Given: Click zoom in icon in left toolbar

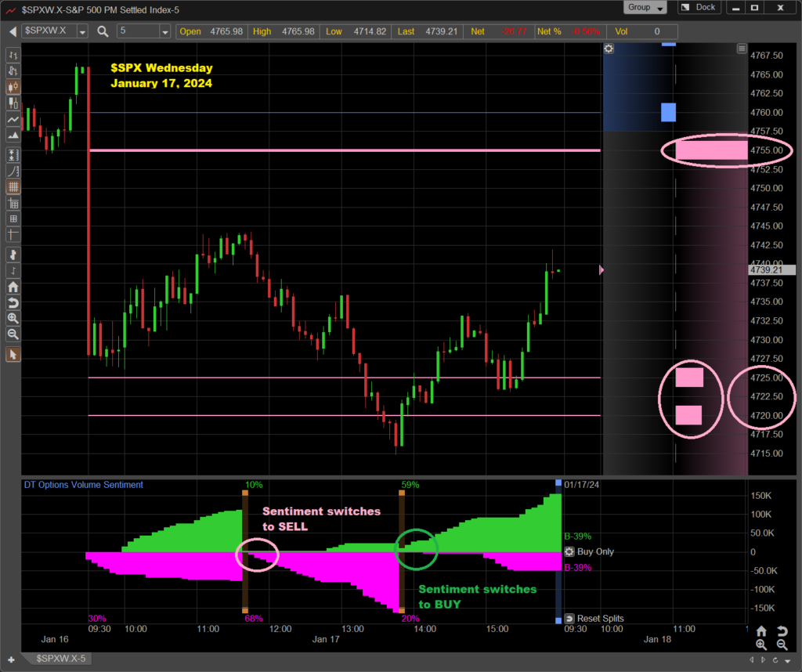Looking at the screenshot, I should (13, 318).
